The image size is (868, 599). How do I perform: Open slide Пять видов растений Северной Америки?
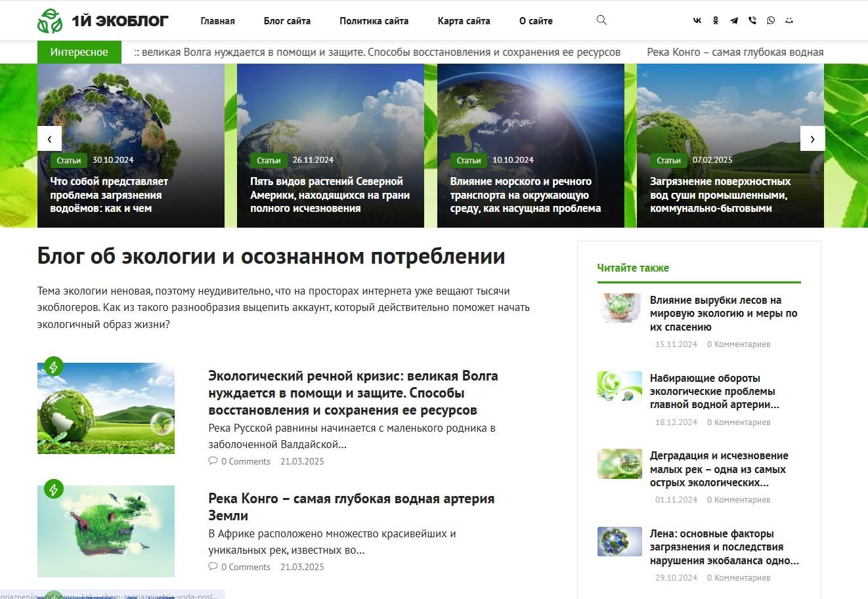click(x=330, y=195)
